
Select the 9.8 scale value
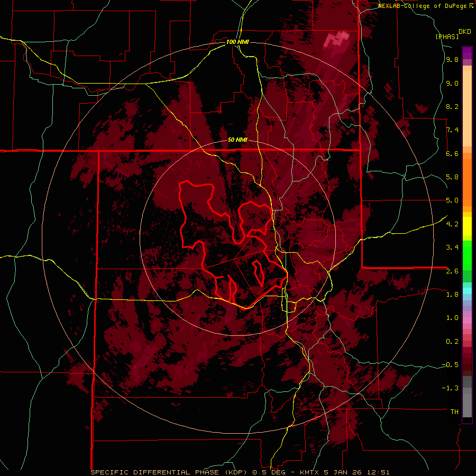pyautogui.click(x=452, y=60)
